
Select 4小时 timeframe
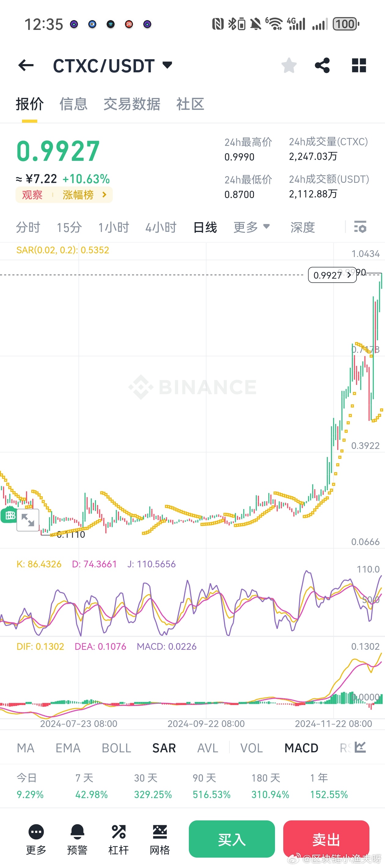(161, 227)
